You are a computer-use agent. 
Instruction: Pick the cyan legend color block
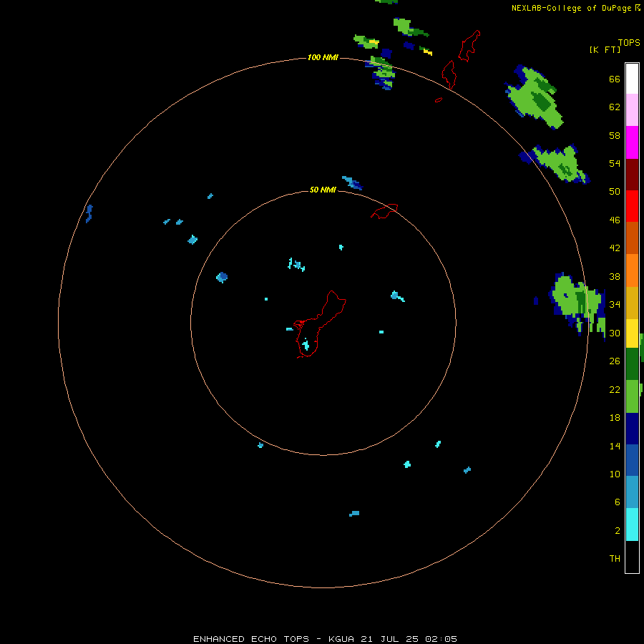pos(632,525)
